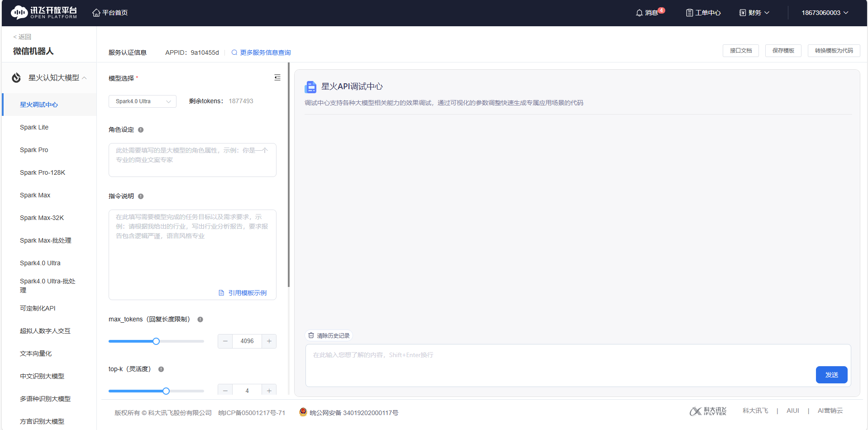The width and height of the screenshot is (868, 430).
Task: Open Spark Max-32K from sidebar
Action: [42, 218]
